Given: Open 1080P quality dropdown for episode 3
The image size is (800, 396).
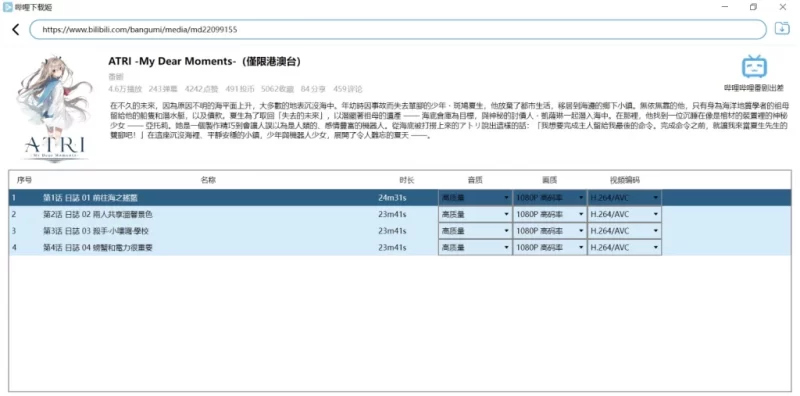Looking at the screenshot, I should tap(550, 231).
